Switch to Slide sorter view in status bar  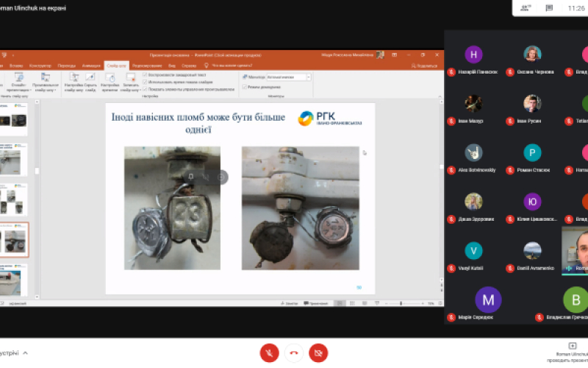(352, 303)
